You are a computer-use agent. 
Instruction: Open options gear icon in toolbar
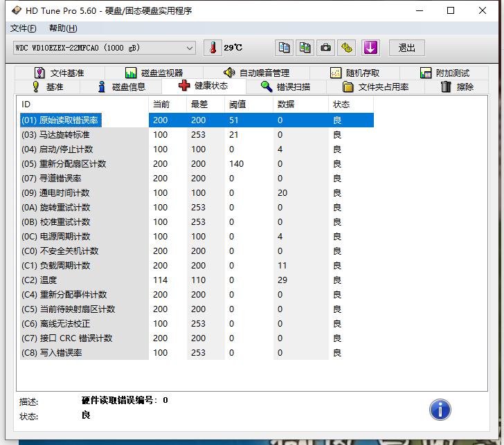click(346, 48)
